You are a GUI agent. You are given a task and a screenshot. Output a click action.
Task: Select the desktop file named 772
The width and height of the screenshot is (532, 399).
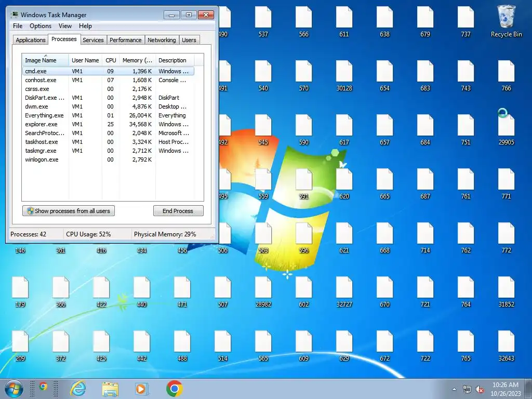coord(506,237)
